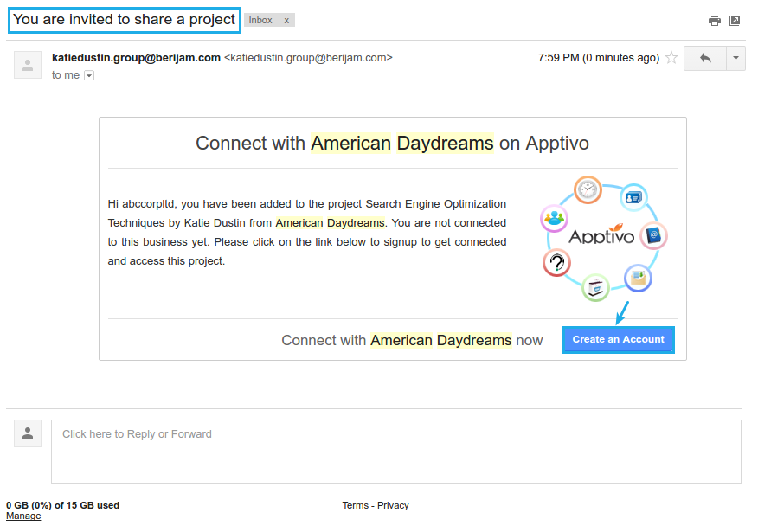Click the email subject 'You are invited to share a project'
Image resolution: width=758 pixels, height=532 pixels.
click(x=125, y=20)
